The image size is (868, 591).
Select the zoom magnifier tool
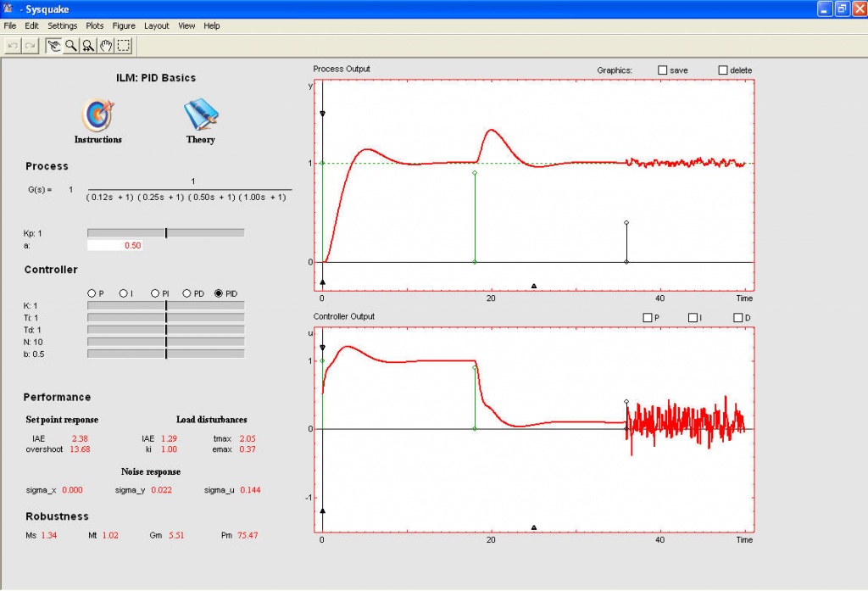[71, 46]
